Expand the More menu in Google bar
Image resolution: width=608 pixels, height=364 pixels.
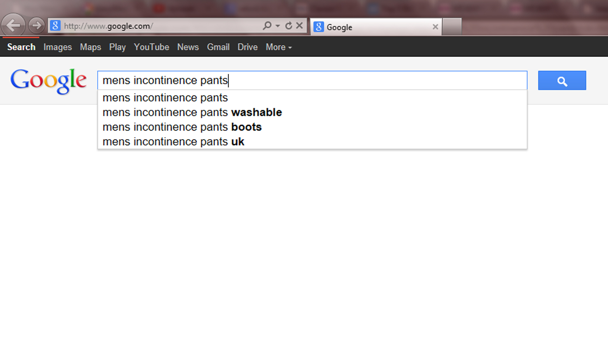tap(279, 47)
